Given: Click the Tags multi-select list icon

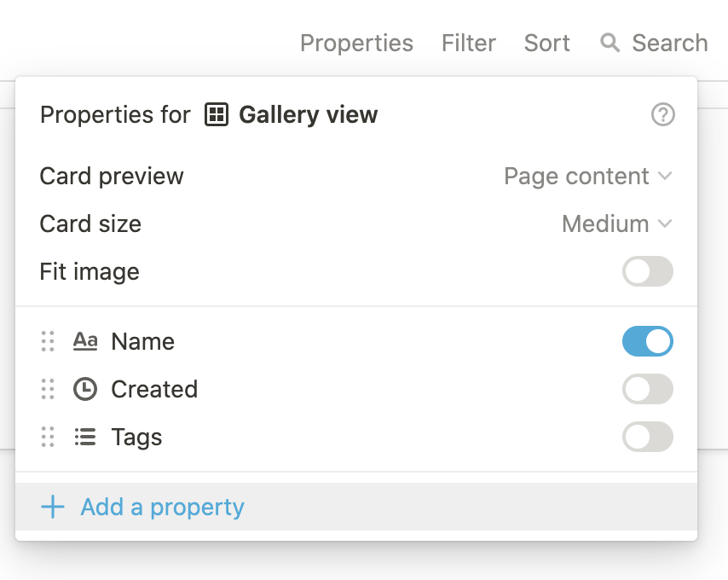Looking at the screenshot, I should click(84, 437).
